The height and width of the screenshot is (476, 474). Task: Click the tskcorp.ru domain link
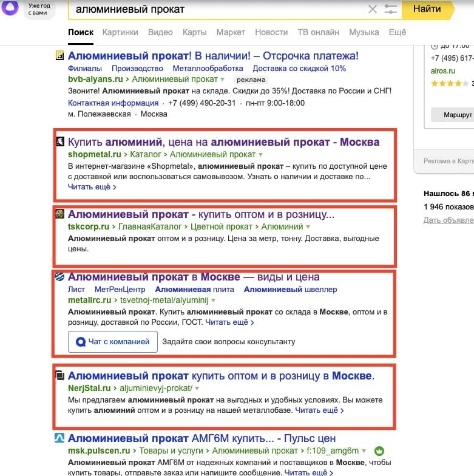89,227
